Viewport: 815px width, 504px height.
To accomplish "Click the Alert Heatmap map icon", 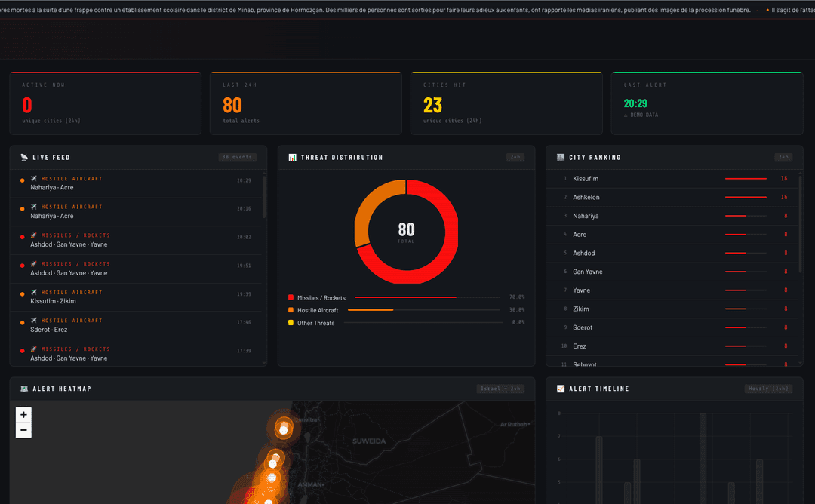I will point(24,389).
